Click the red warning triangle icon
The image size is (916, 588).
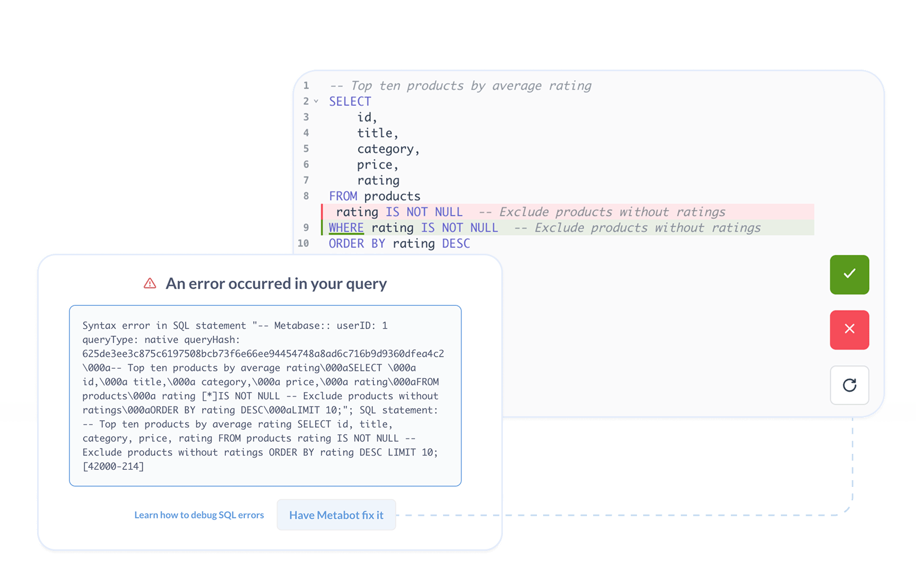click(x=150, y=283)
